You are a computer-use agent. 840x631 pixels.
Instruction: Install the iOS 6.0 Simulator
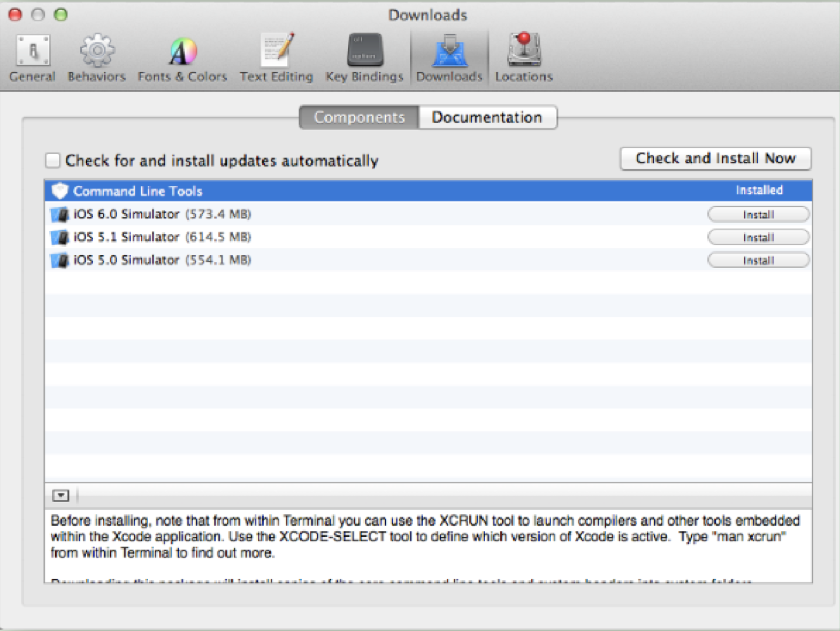point(758,214)
